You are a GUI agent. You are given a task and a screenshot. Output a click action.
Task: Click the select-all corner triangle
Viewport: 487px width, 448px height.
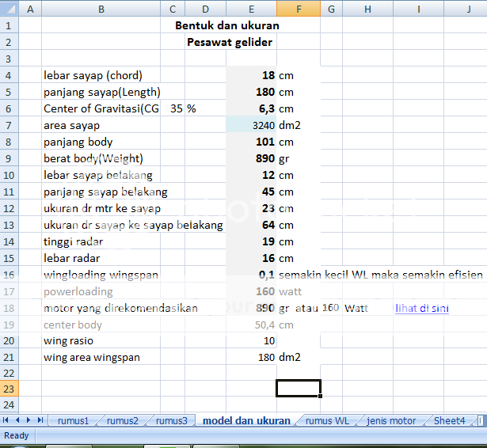pyautogui.click(x=10, y=9)
